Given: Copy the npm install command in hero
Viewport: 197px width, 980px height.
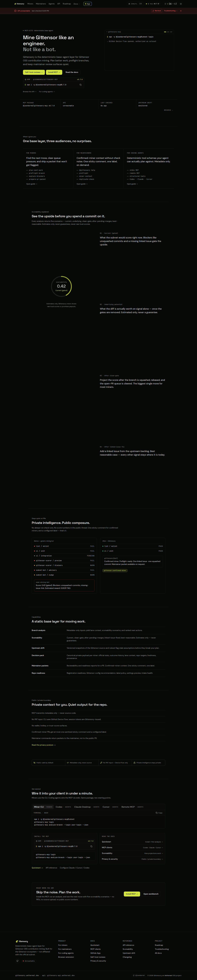Looking at the screenshot, I should click(x=81, y=85).
